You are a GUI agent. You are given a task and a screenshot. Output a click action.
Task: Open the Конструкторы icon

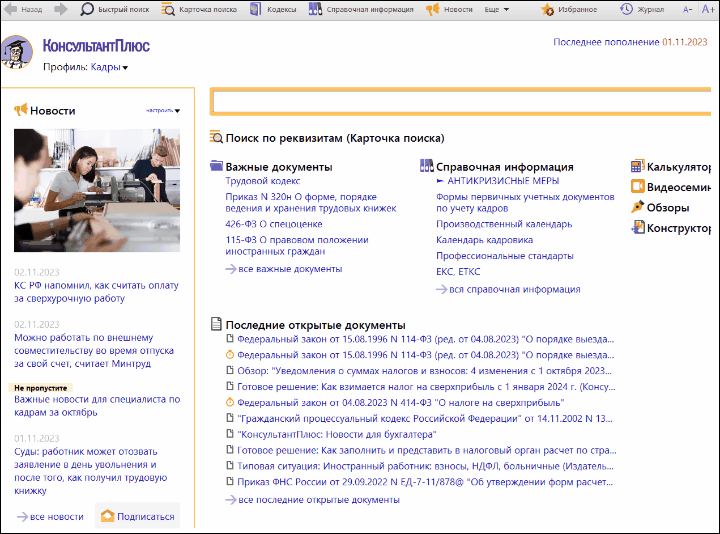coord(638,227)
